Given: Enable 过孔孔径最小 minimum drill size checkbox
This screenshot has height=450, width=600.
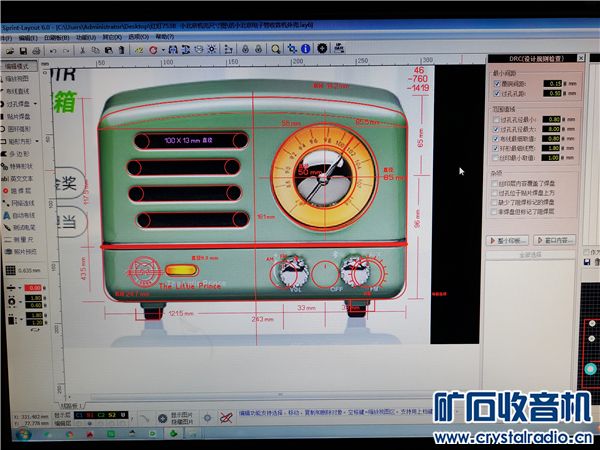Looking at the screenshot, I should (x=496, y=119).
